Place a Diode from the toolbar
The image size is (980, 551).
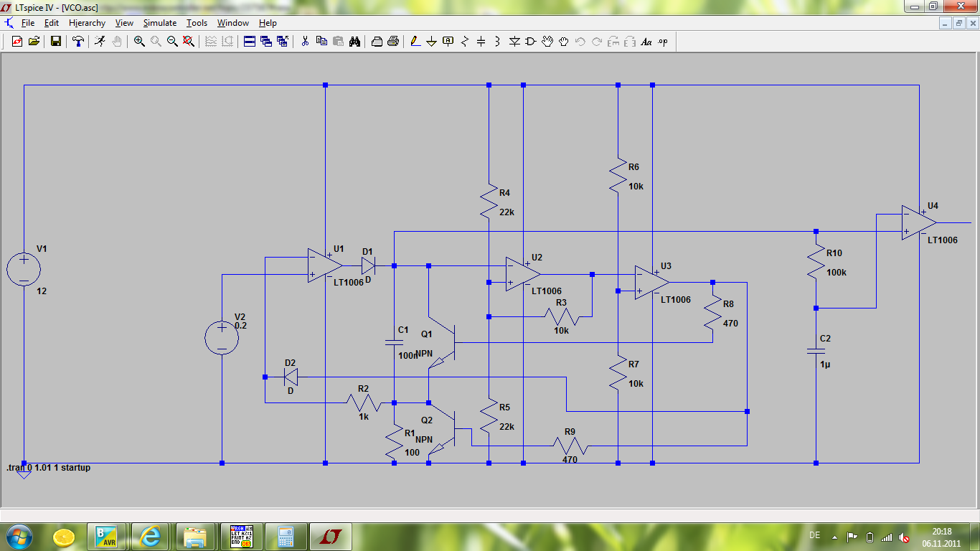514,42
